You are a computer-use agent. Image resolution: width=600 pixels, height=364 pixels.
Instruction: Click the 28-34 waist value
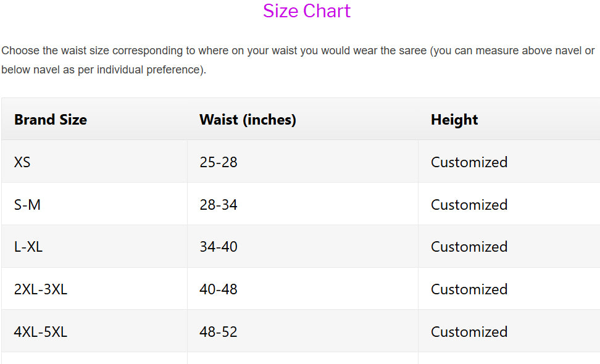coord(219,205)
